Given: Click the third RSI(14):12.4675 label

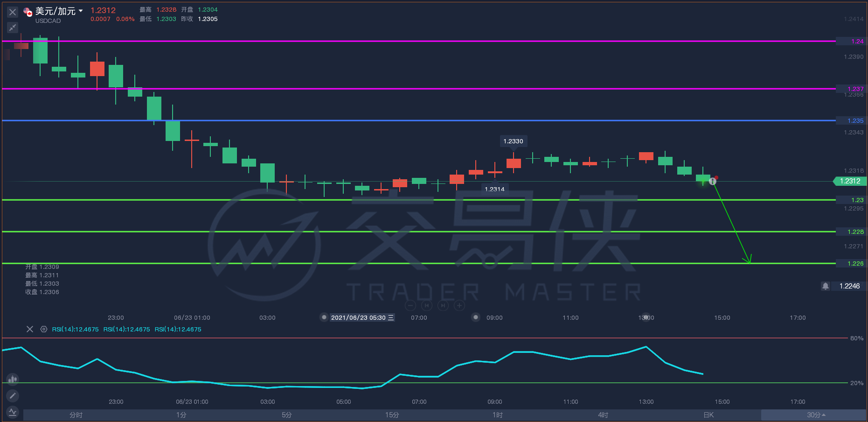Looking at the screenshot, I should [x=178, y=329].
